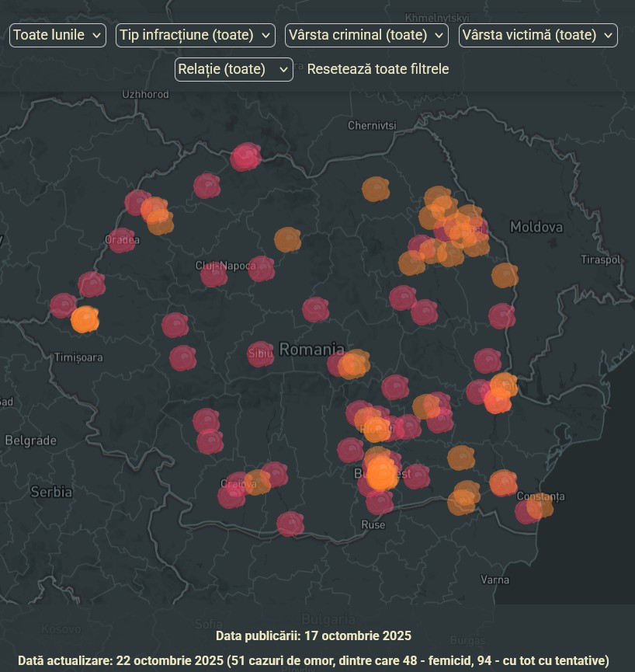Click the orange marker northeast of Cluj-Napoca
The height and width of the screenshot is (672, 635).
[x=287, y=239]
